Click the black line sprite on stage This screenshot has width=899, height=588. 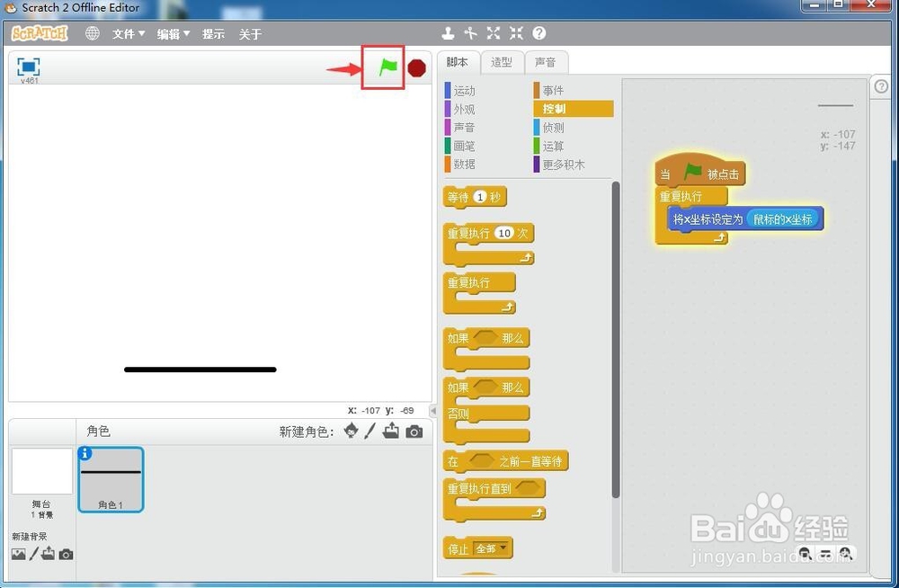200,370
